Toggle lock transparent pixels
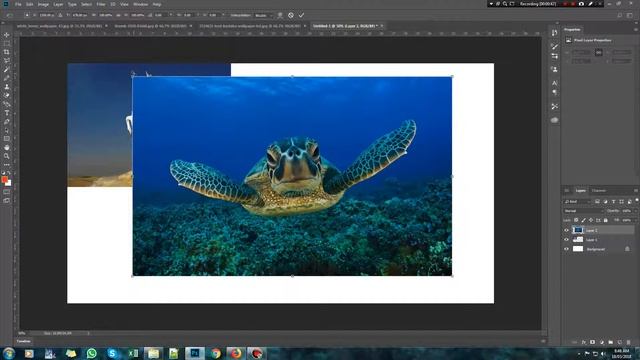The image size is (640, 360). (576, 220)
